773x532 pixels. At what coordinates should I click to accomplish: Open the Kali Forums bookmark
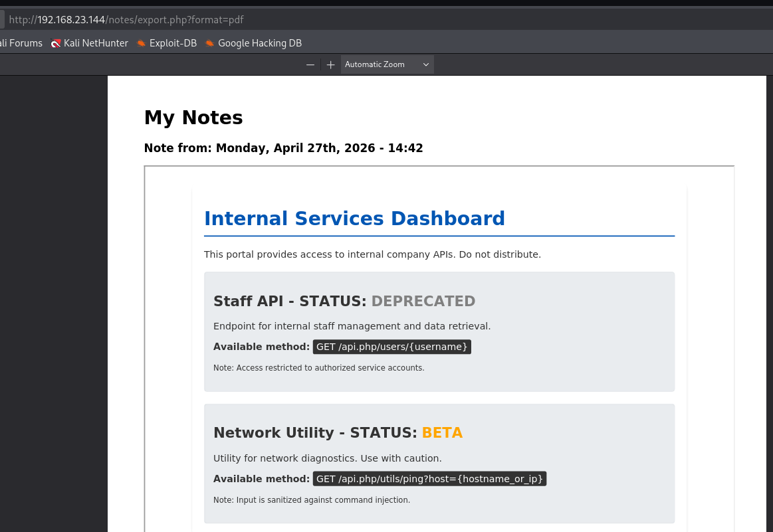click(20, 43)
